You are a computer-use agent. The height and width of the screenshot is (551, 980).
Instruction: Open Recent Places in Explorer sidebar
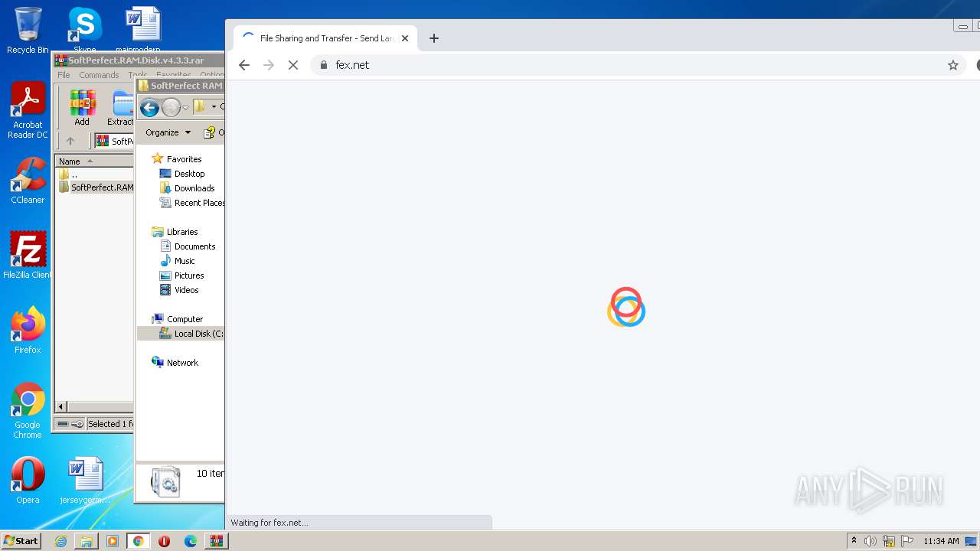(191, 203)
